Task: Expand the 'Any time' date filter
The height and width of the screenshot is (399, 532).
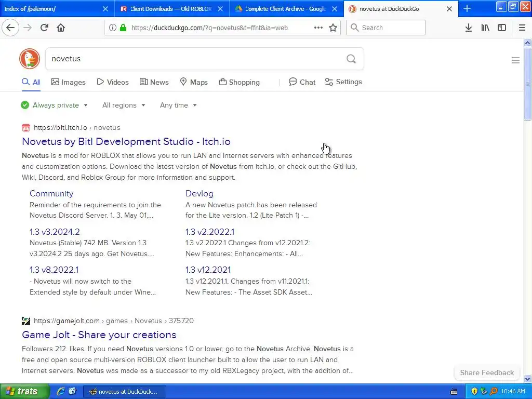Action: (179, 105)
